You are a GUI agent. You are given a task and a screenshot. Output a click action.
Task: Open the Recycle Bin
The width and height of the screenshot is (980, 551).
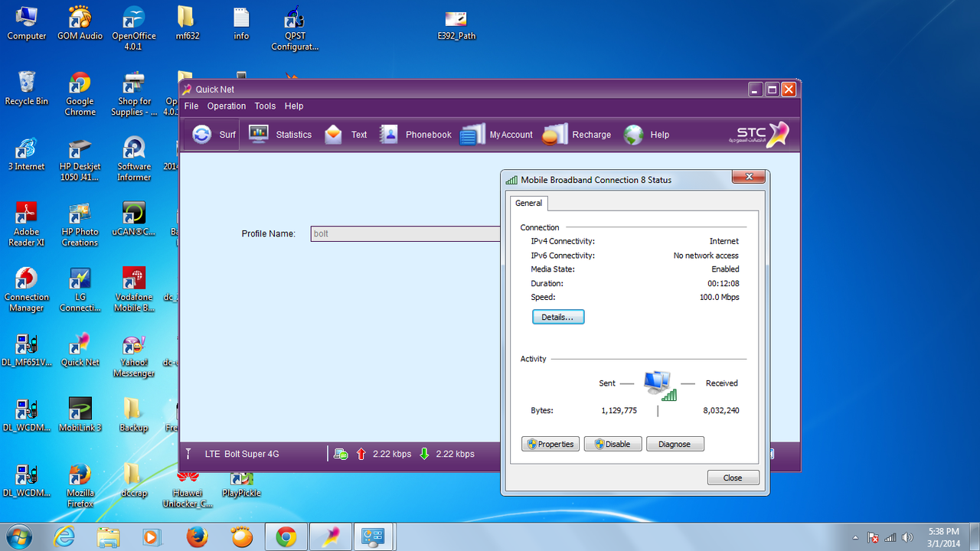[27, 88]
